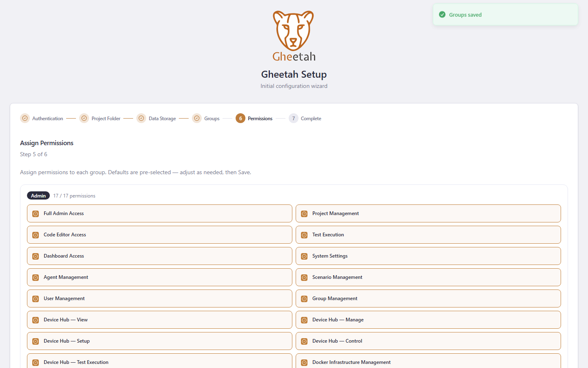Go to Authentication step label

48,119
